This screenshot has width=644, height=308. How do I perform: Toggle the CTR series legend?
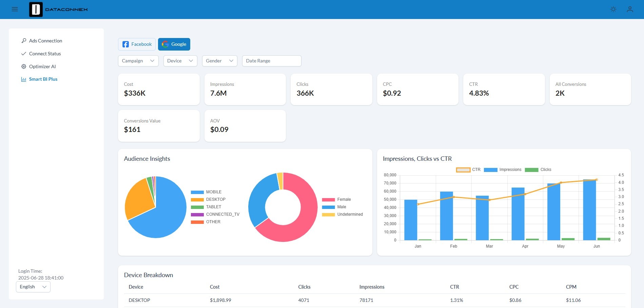pyautogui.click(x=468, y=170)
